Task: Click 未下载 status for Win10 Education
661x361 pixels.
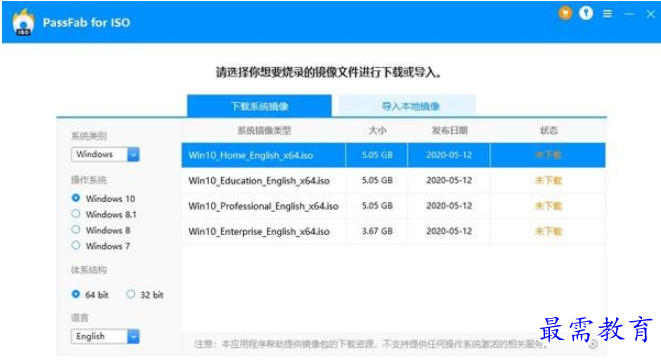Action: [x=548, y=180]
